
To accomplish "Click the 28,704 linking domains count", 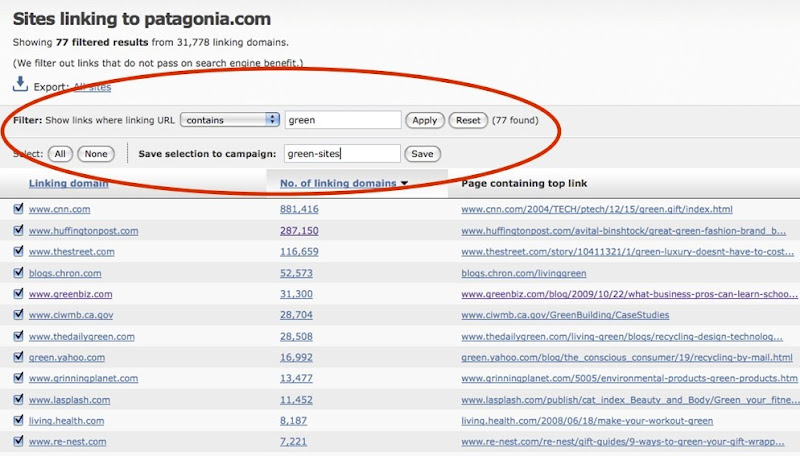I will [x=296, y=315].
